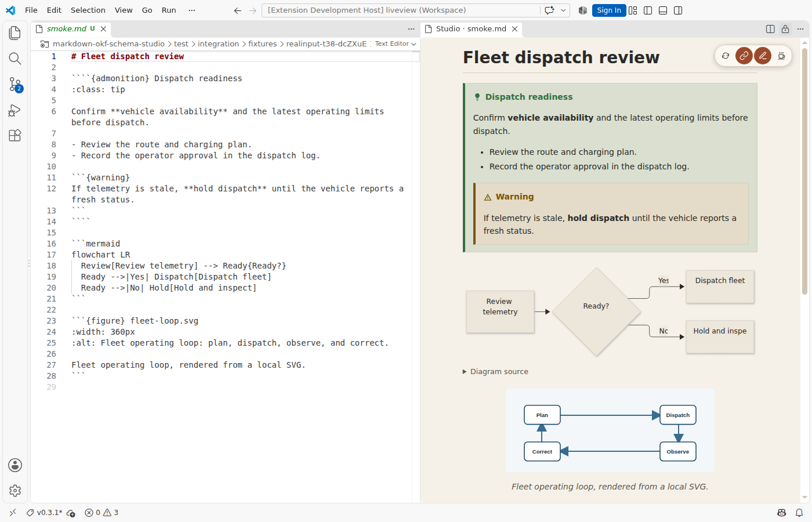Switch to the Studio · smoke.md tab
Viewport: 812px width, 522px height.
click(470, 29)
